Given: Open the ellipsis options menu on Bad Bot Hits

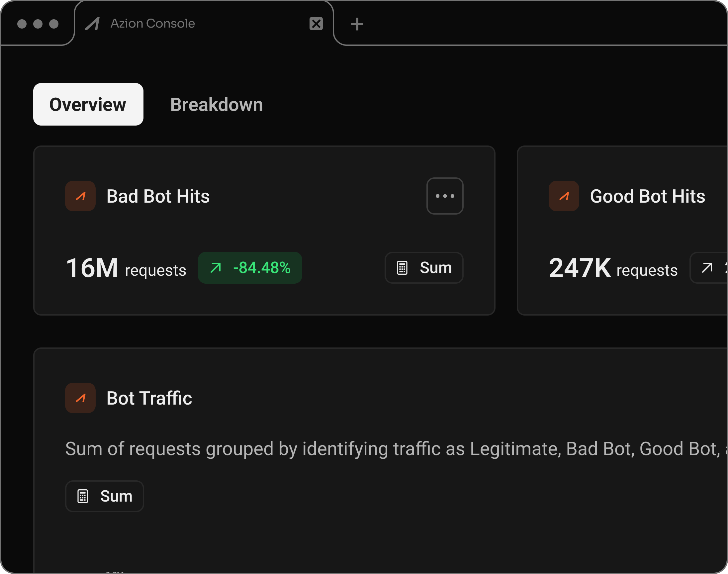Looking at the screenshot, I should (445, 196).
